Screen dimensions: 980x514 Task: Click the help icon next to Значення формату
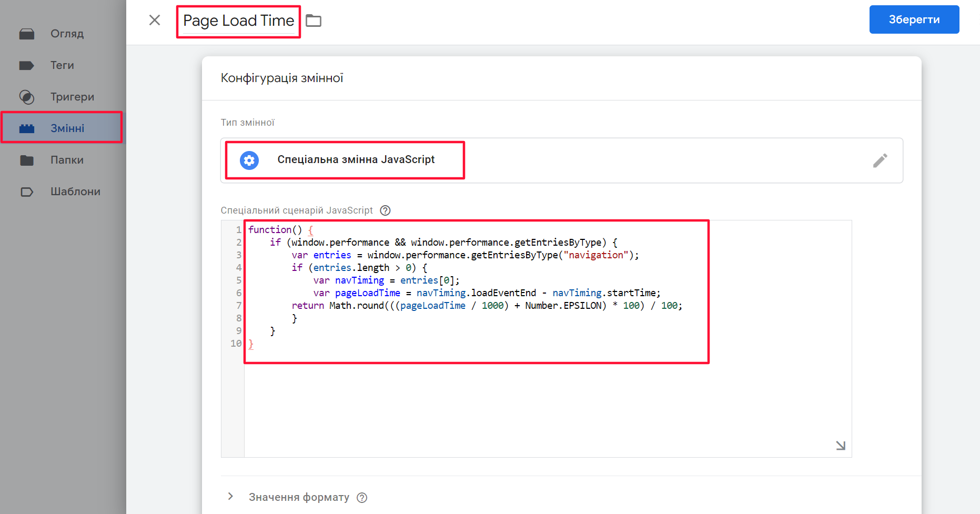click(362, 497)
